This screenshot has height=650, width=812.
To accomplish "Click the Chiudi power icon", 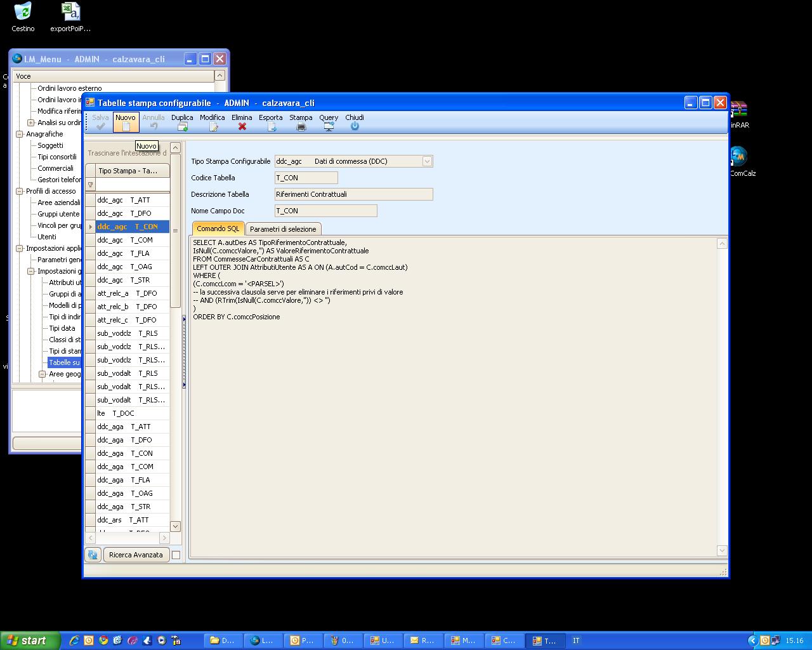I will (x=355, y=126).
